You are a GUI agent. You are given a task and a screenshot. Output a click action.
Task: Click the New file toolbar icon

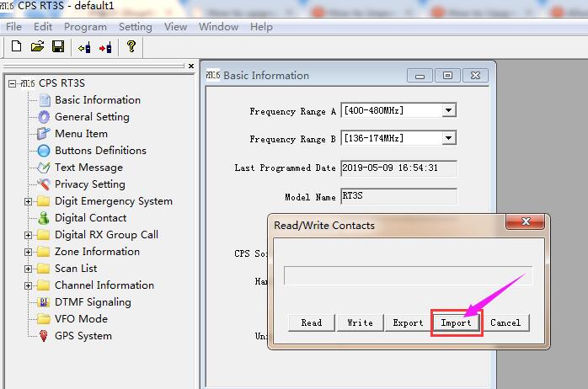[x=17, y=47]
